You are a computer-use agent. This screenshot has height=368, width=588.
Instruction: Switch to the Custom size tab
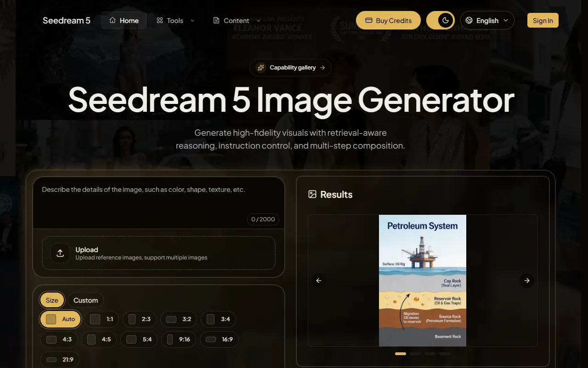85,300
